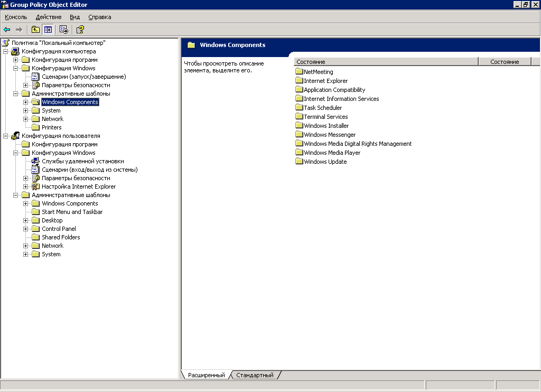Screen dimensions: 541x392
Task: Select "System" under Конфигурация пользователя
Action: coord(51,254)
